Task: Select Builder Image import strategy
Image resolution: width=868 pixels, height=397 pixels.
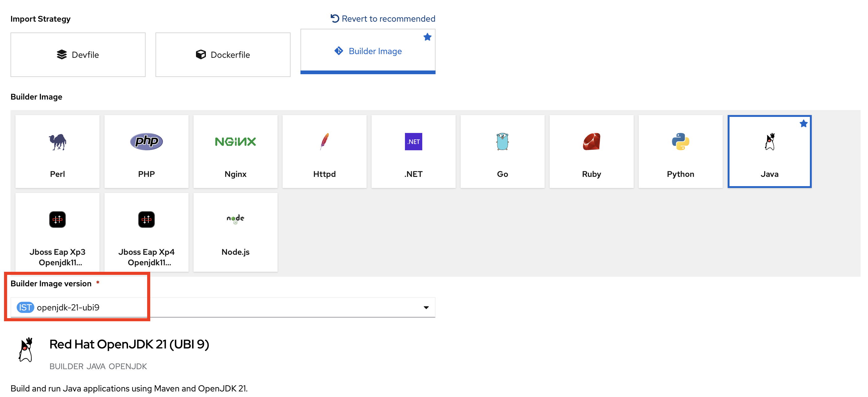Action: [x=368, y=51]
